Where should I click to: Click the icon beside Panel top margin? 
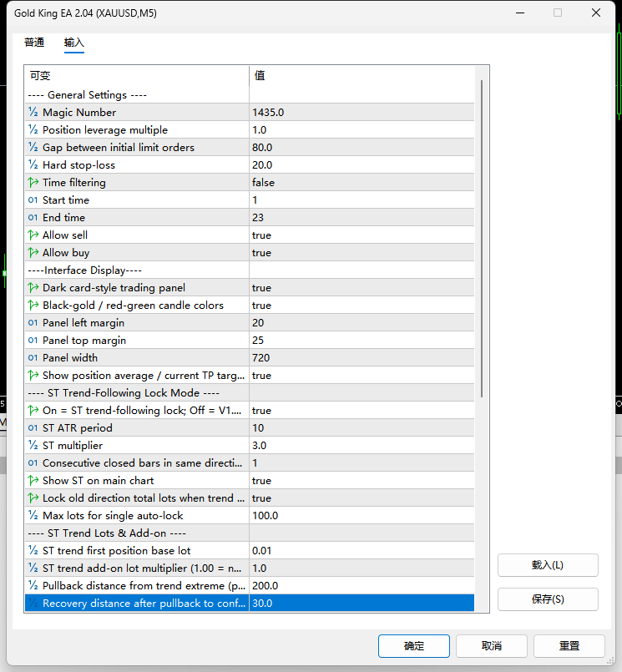click(33, 341)
